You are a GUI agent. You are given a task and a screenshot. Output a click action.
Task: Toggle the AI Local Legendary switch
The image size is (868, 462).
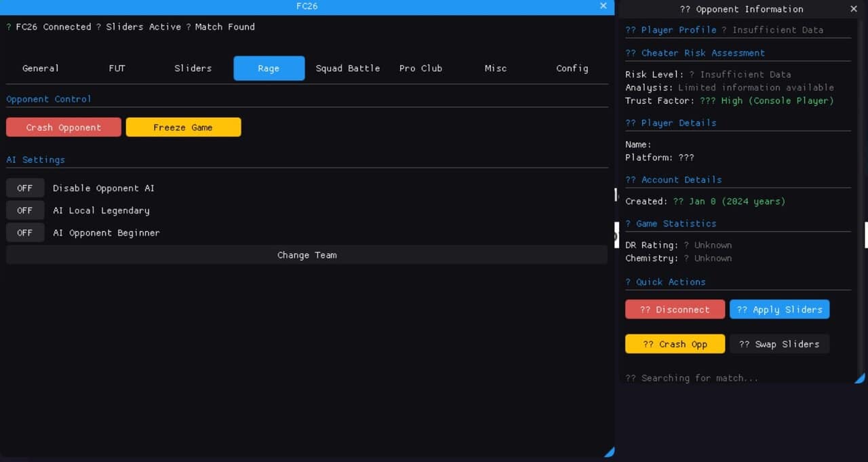[x=25, y=210]
